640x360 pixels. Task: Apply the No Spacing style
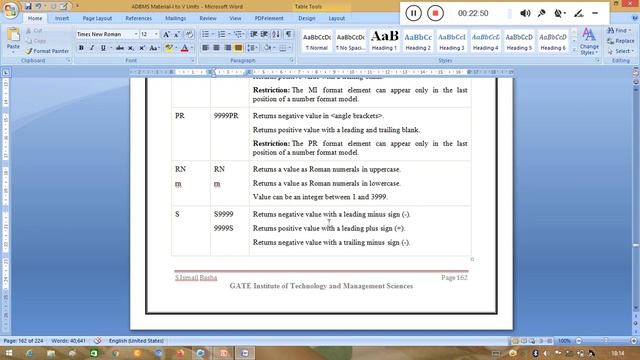(350, 40)
